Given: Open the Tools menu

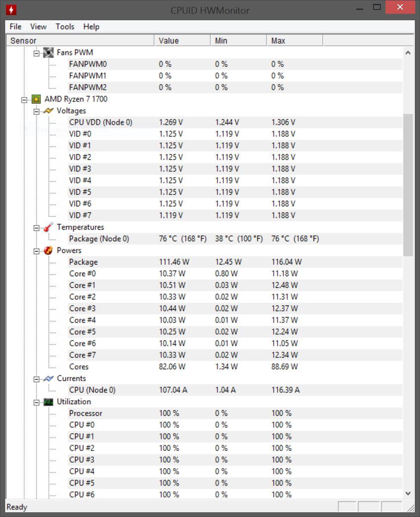Looking at the screenshot, I should 65,27.
